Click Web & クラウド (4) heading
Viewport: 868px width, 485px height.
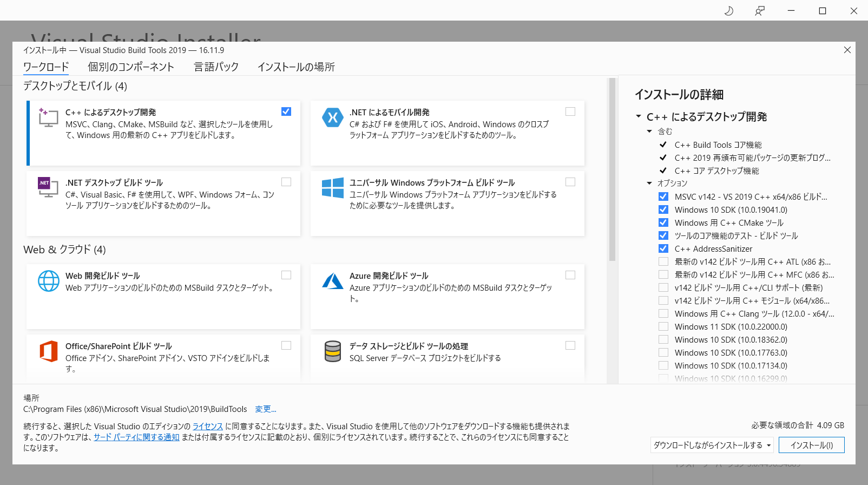tap(65, 250)
